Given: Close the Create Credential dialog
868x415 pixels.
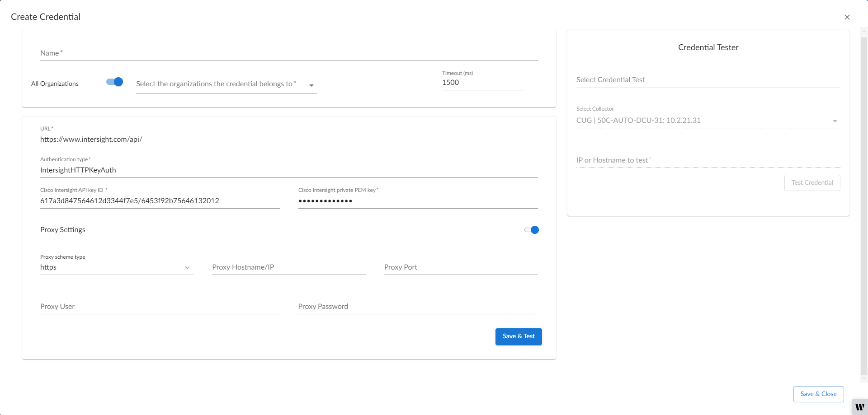Looking at the screenshot, I should click(847, 17).
